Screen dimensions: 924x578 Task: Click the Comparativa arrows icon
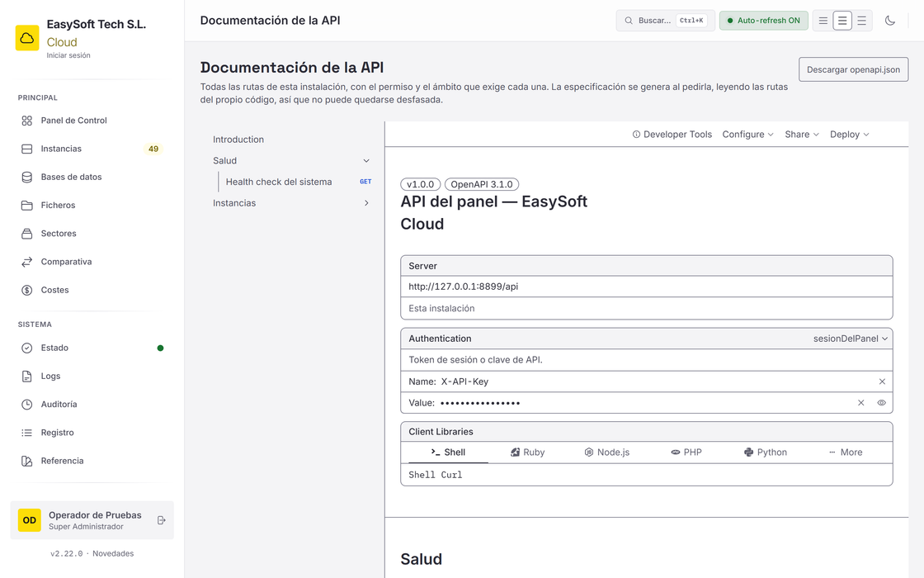click(x=27, y=262)
